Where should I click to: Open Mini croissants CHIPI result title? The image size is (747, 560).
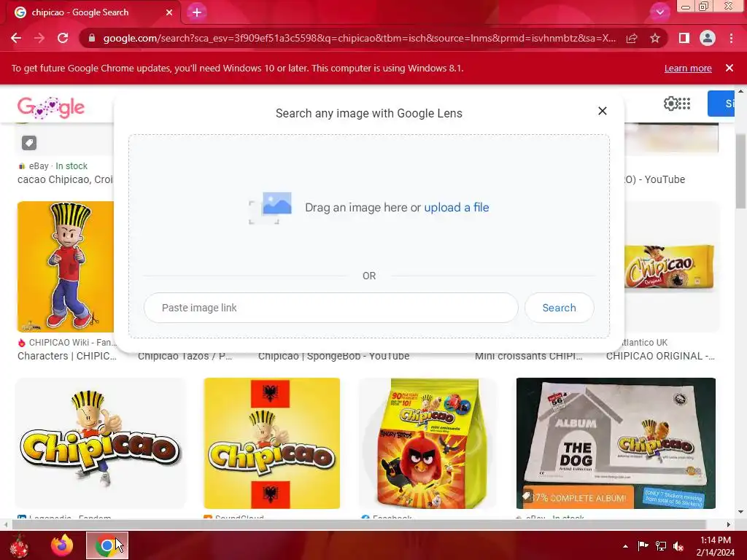click(529, 356)
